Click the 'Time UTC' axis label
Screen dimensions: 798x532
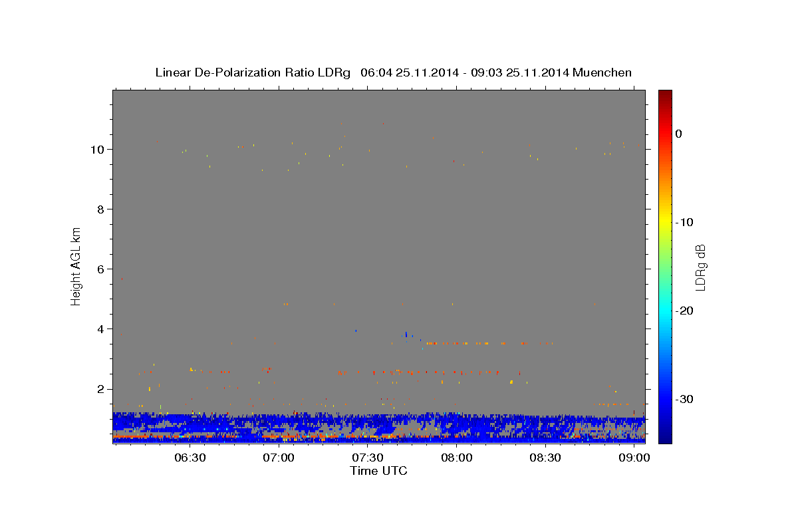(x=378, y=471)
